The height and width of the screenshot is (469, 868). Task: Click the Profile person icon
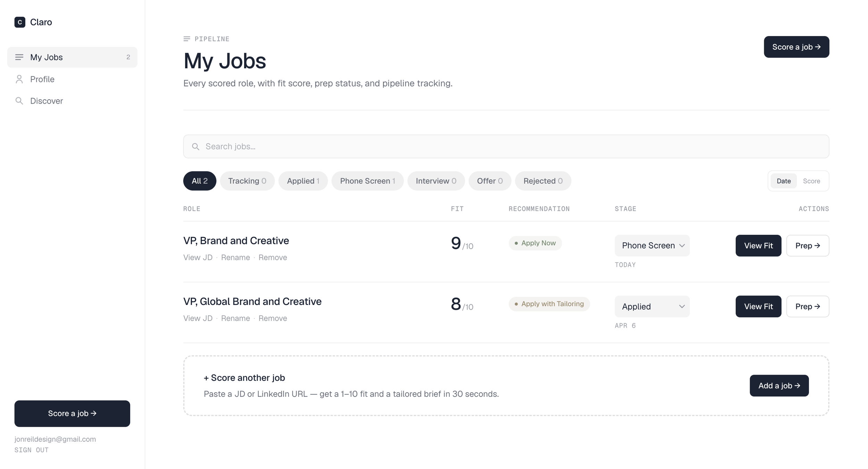point(19,79)
